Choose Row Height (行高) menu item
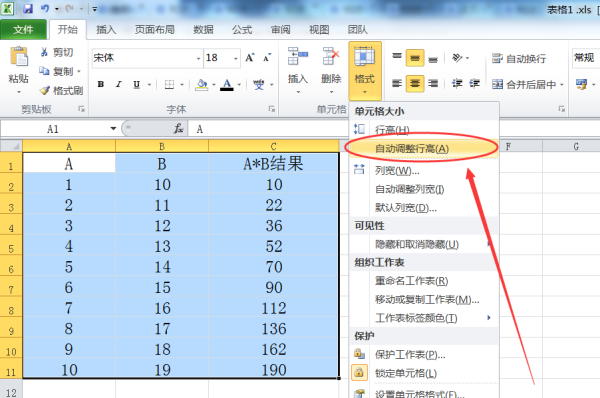 [424, 130]
